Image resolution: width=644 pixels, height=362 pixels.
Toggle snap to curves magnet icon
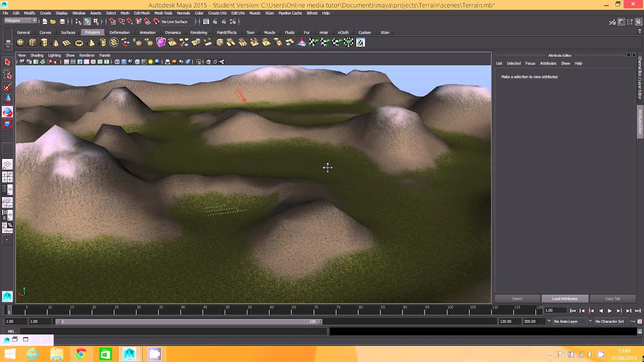pyautogui.click(x=121, y=22)
